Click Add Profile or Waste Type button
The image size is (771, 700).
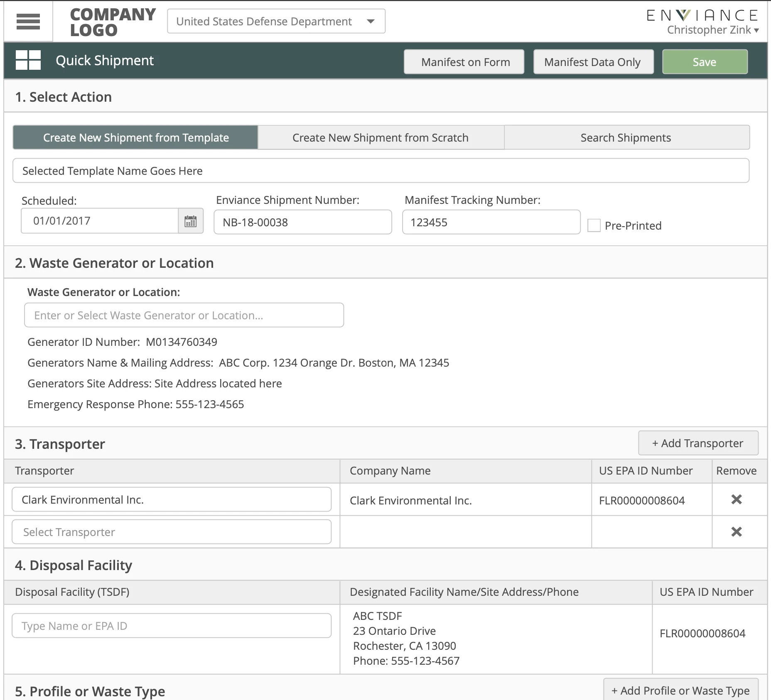pyautogui.click(x=681, y=690)
